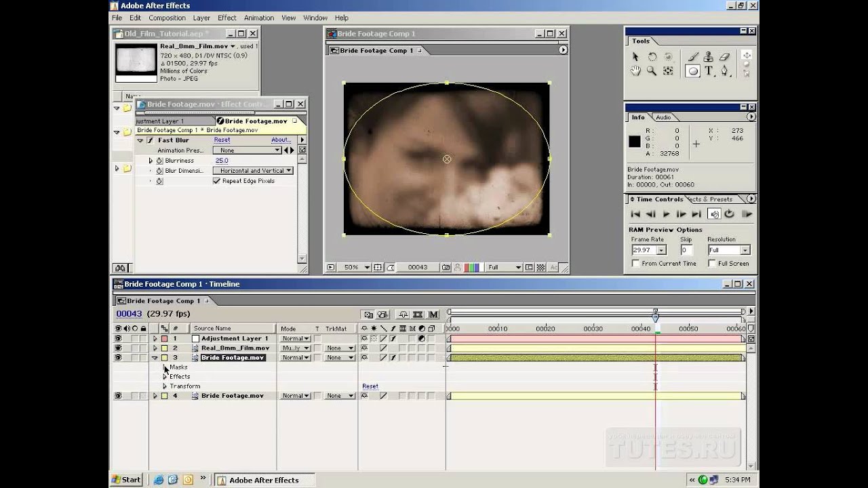Click the timeline current-time indicator
868x488 pixels.
(655, 316)
